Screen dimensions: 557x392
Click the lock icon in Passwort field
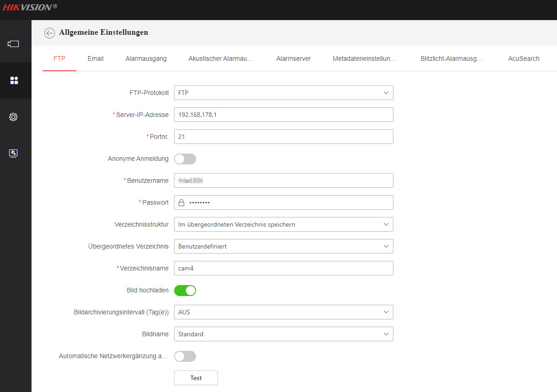tap(181, 202)
